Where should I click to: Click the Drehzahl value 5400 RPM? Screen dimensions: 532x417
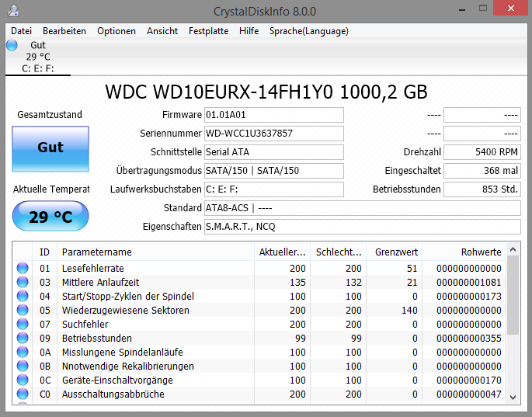coord(482,152)
